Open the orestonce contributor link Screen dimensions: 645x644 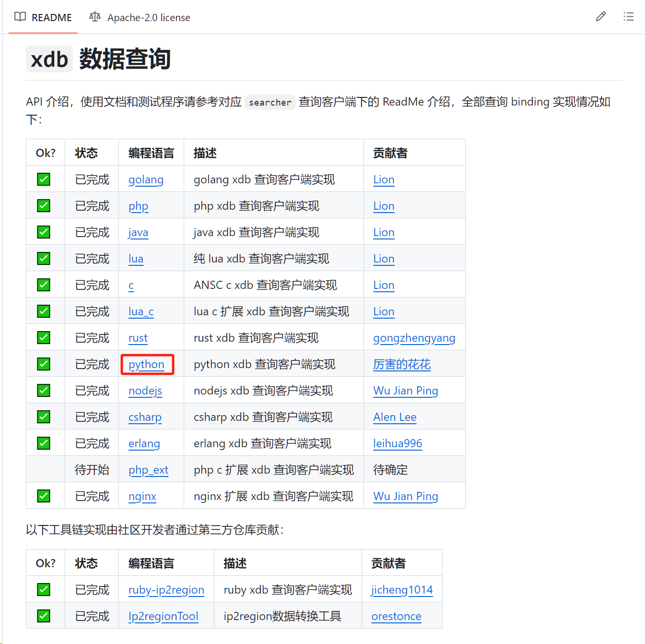click(x=396, y=616)
